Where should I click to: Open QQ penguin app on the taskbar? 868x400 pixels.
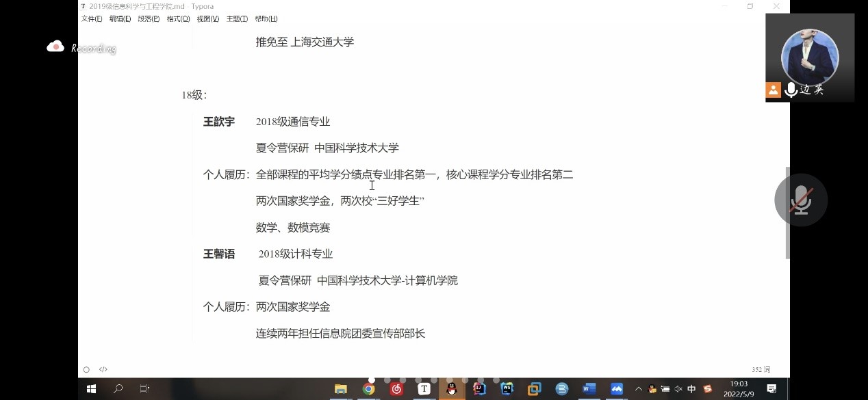[452, 389]
